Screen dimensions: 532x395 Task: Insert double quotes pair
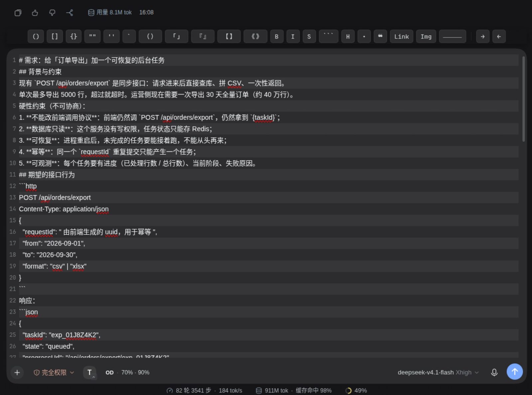click(x=92, y=36)
